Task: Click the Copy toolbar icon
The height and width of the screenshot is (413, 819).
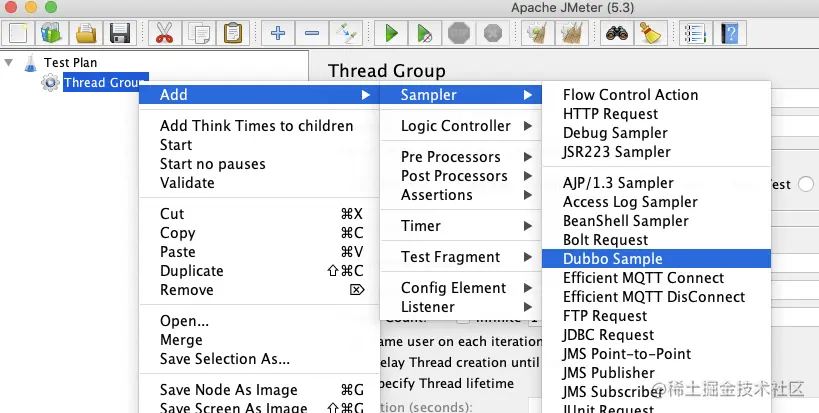Action: point(198,33)
